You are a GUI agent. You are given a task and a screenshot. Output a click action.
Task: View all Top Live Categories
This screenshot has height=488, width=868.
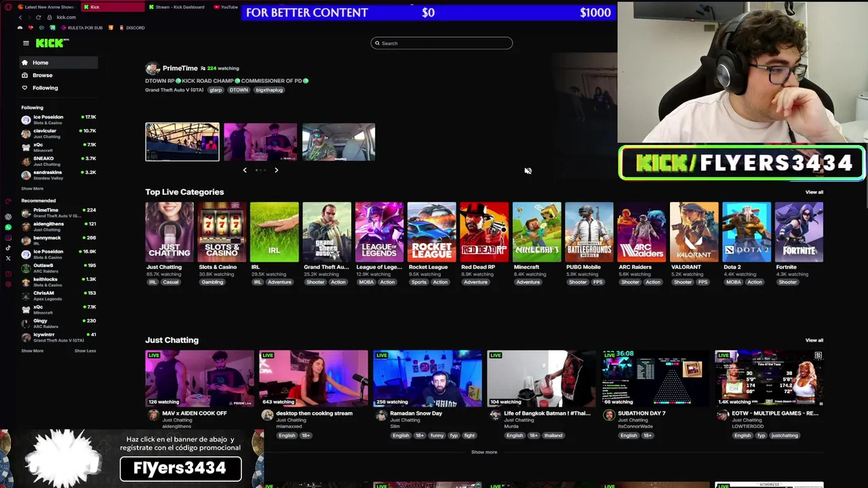[814, 192]
